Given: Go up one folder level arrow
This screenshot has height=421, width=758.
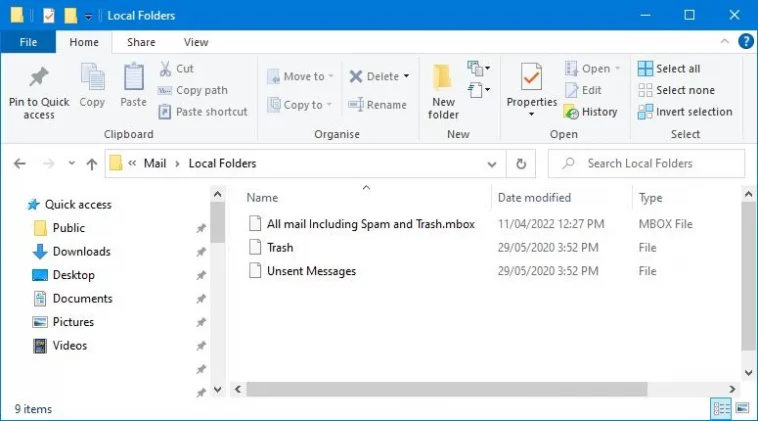Looking at the screenshot, I should click(91, 164).
